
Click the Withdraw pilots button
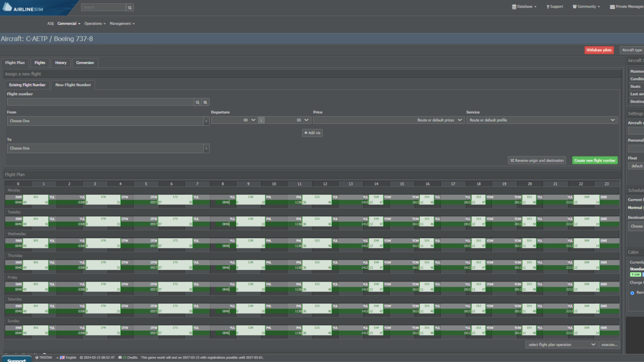tap(599, 50)
